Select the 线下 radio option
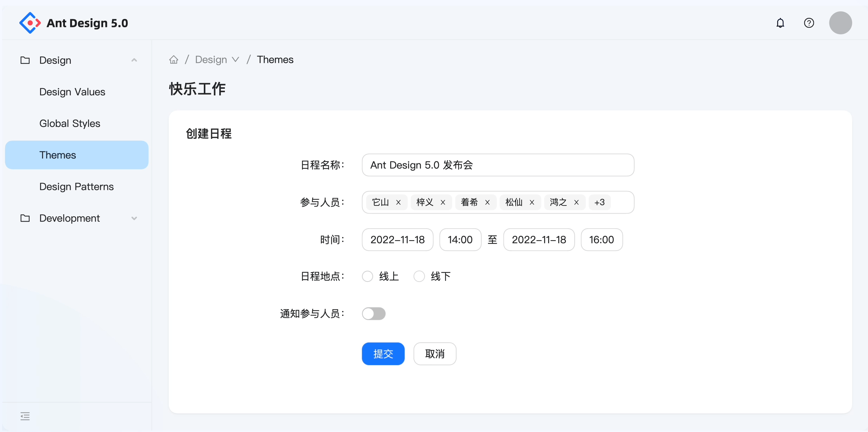The width and height of the screenshot is (868, 432). click(419, 276)
